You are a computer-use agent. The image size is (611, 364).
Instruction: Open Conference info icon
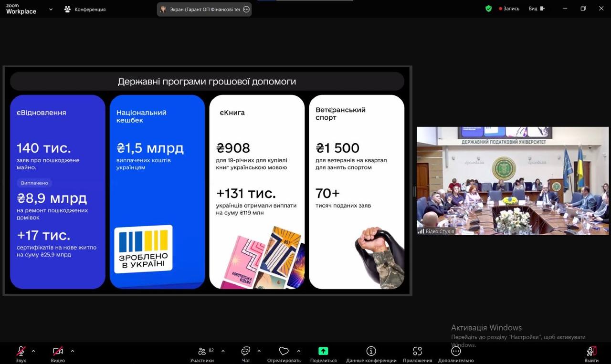coord(371,351)
